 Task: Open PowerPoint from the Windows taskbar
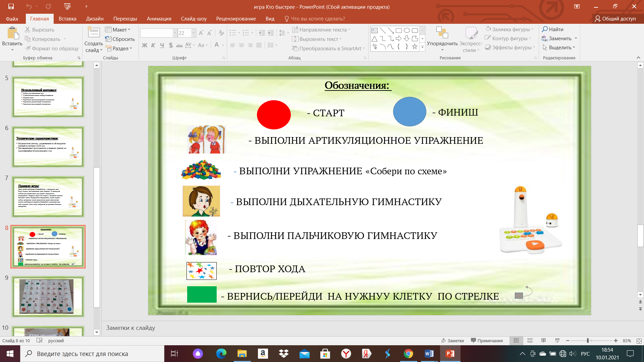450,354
